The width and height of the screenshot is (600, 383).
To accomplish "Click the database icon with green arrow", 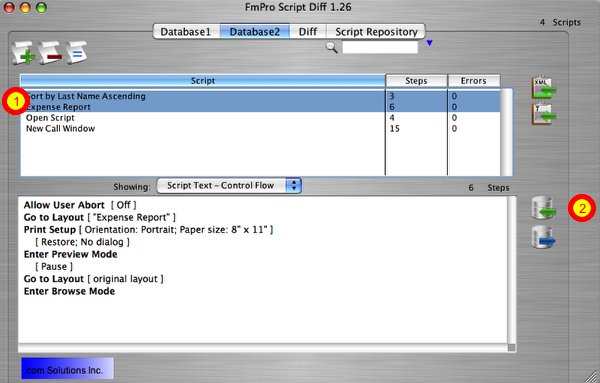I will 543,208.
